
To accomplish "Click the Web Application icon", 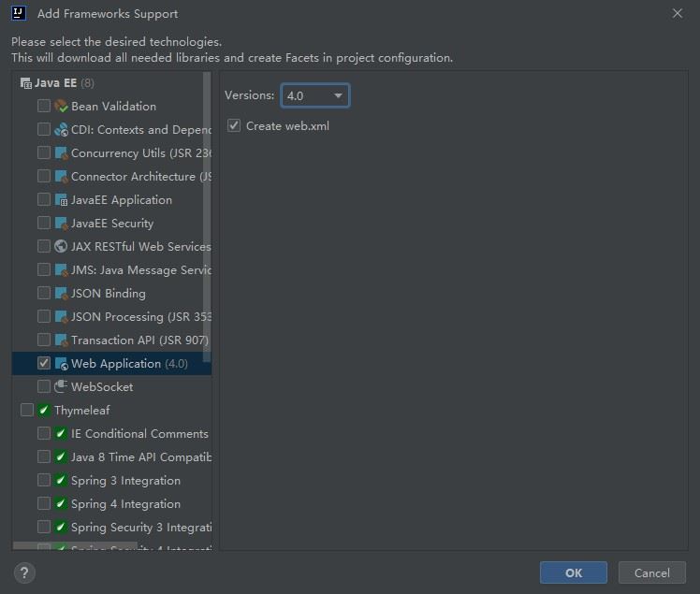I will tap(61, 363).
